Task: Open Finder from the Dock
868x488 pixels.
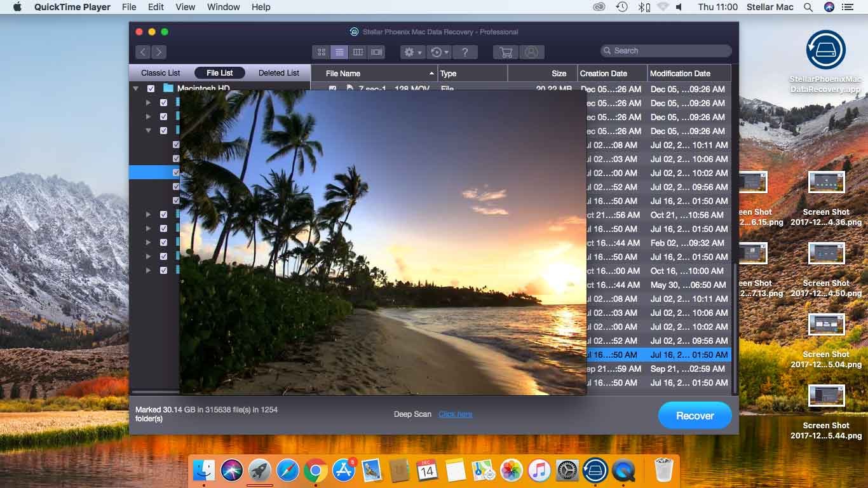Action: click(x=205, y=471)
